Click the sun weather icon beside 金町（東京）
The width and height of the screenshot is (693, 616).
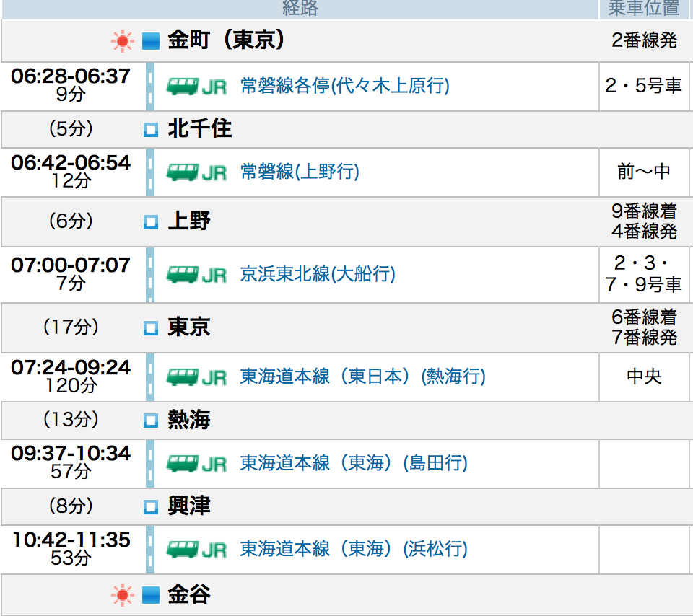click(123, 41)
